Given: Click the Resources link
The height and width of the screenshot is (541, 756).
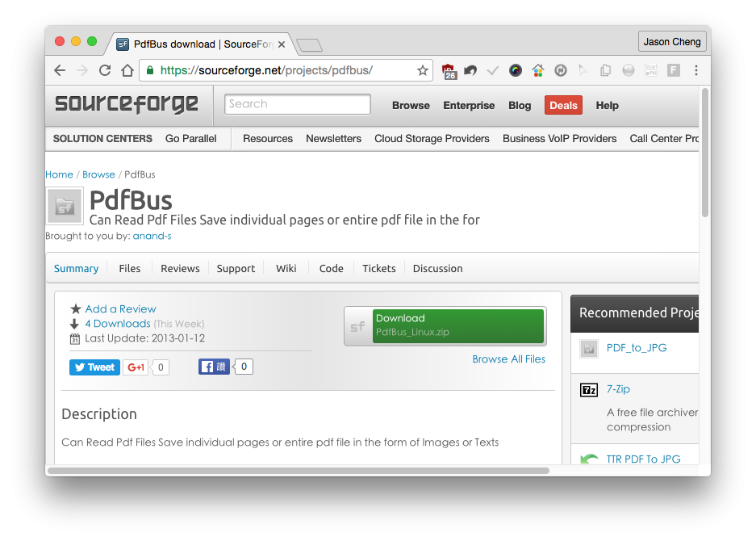Looking at the screenshot, I should (x=268, y=139).
